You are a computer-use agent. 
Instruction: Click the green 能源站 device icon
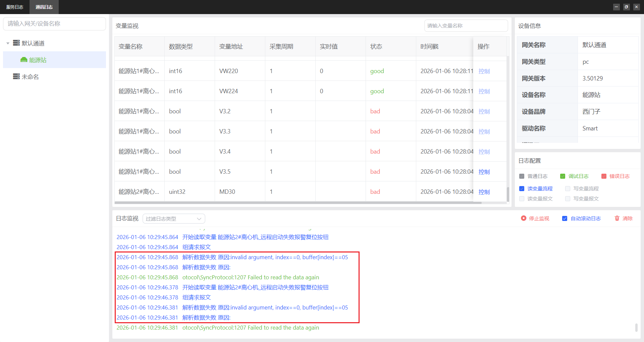24,60
